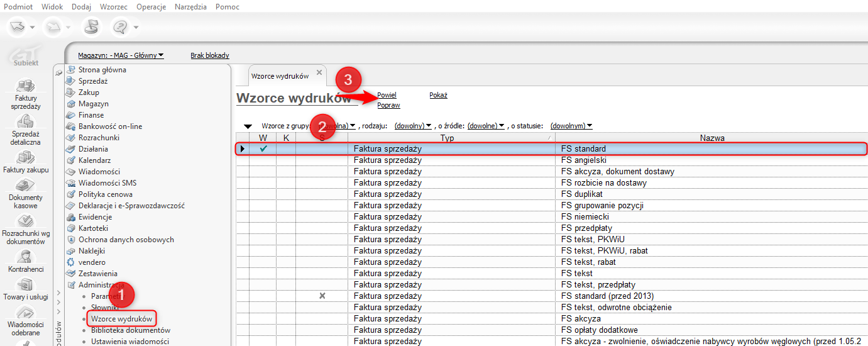Viewport: 868px width, 346px height.
Task: Click the Strona główna module icon
Action: [x=71, y=70]
